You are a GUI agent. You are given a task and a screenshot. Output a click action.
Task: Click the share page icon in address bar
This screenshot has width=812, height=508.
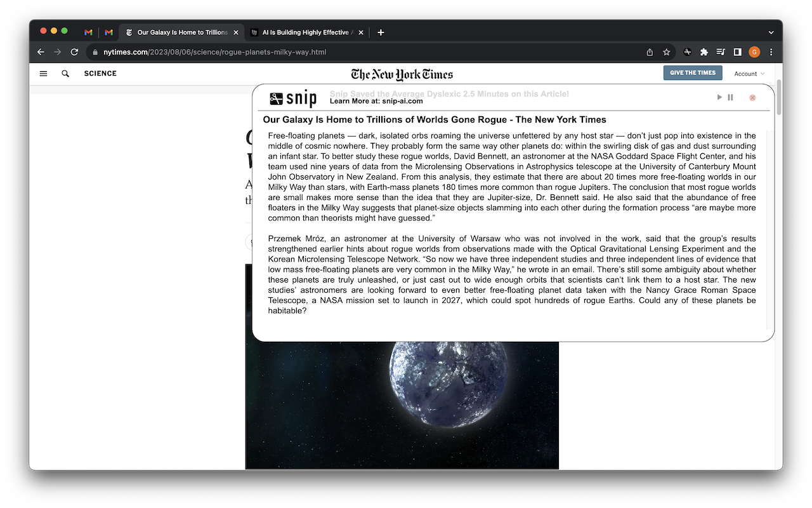pyautogui.click(x=650, y=52)
